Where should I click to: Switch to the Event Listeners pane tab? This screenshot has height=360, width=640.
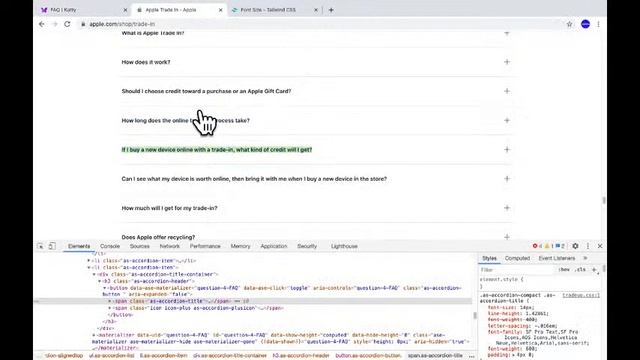click(556, 258)
